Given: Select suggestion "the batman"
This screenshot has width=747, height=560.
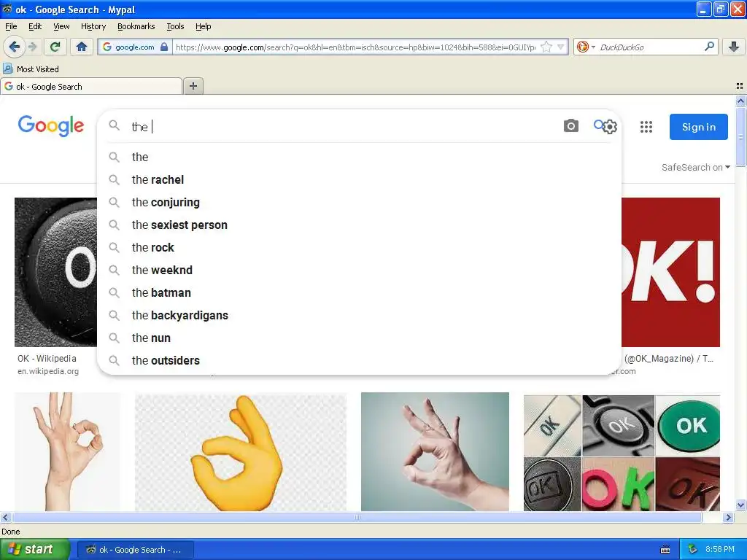Looking at the screenshot, I should 359,293.
